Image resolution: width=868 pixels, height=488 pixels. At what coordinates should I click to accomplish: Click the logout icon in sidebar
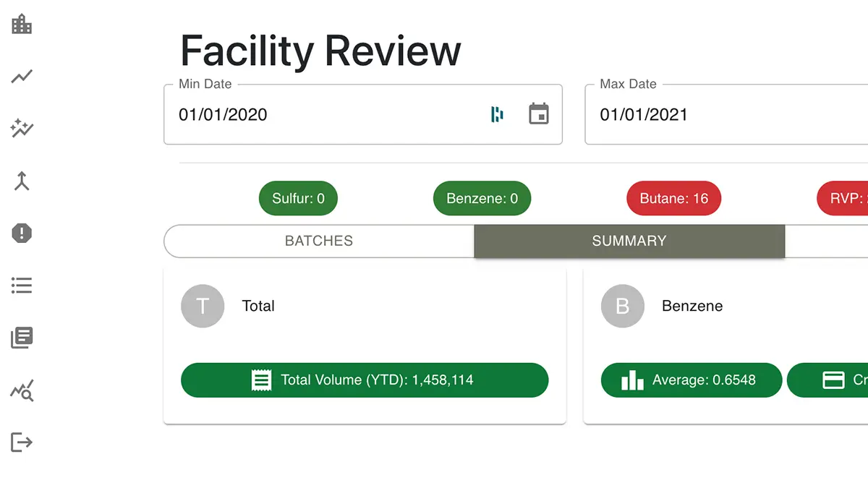coord(22,442)
